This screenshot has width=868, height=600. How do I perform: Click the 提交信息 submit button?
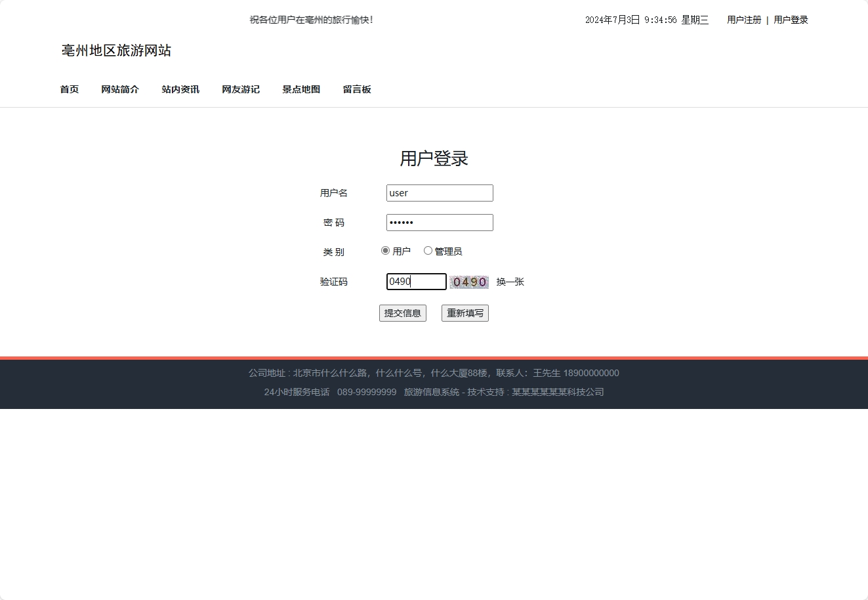tap(402, 312)
